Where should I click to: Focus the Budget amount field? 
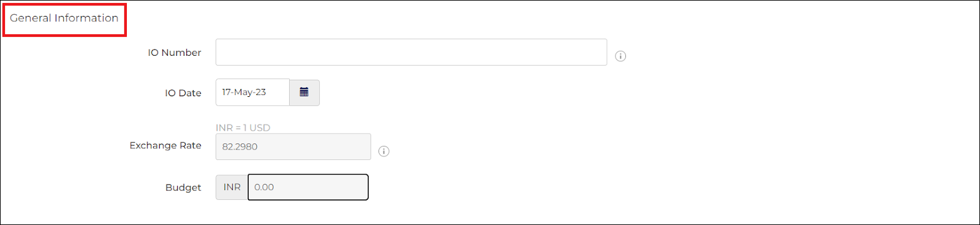pos(308,187)
